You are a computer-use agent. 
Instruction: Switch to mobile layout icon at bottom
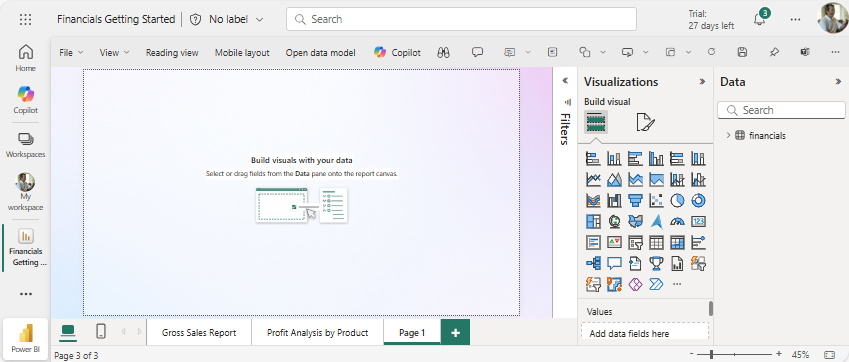coord(101,331)
